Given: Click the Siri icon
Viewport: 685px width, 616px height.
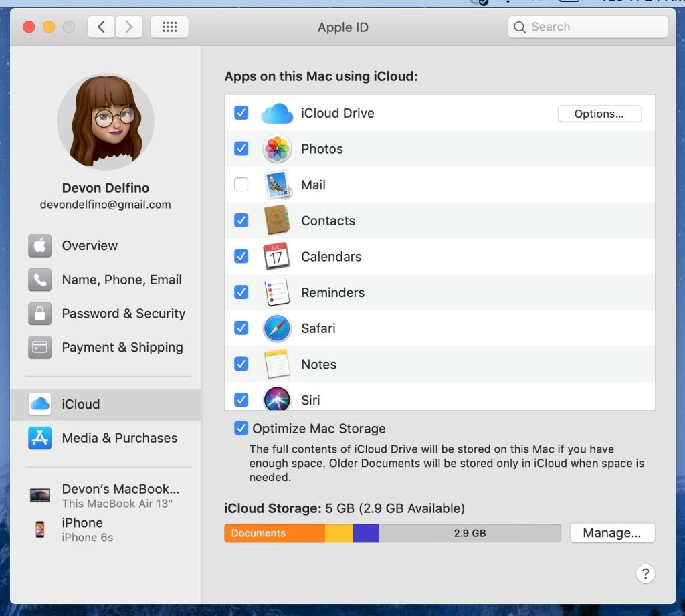Looking at the screenshot, I should point(277,399).
